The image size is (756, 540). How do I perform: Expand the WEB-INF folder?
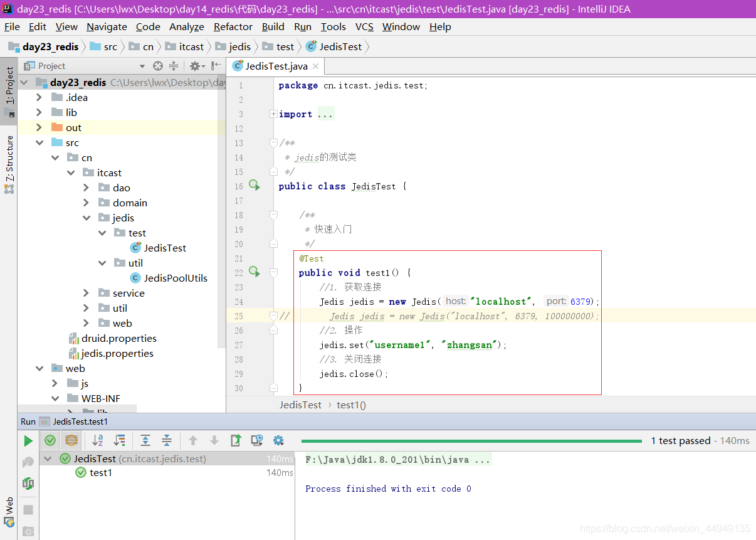(55, 398)
